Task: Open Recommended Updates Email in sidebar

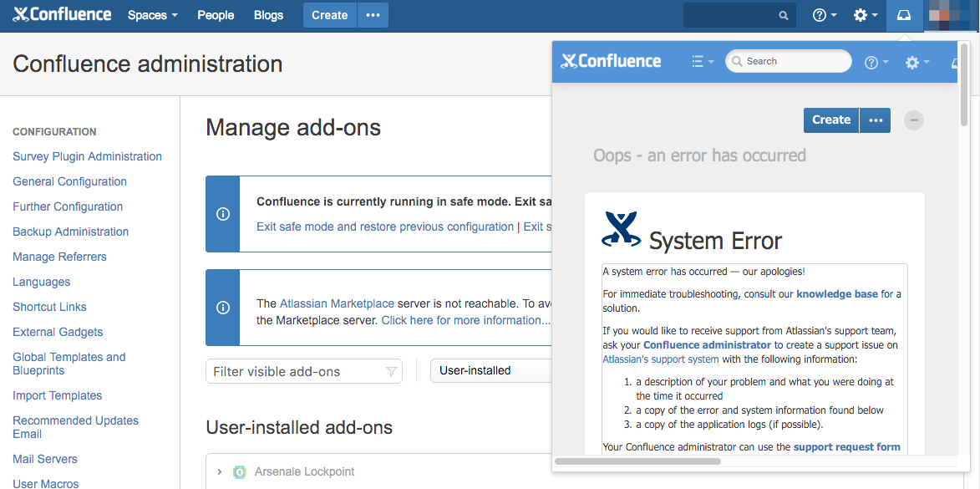Action: point(76,427)
